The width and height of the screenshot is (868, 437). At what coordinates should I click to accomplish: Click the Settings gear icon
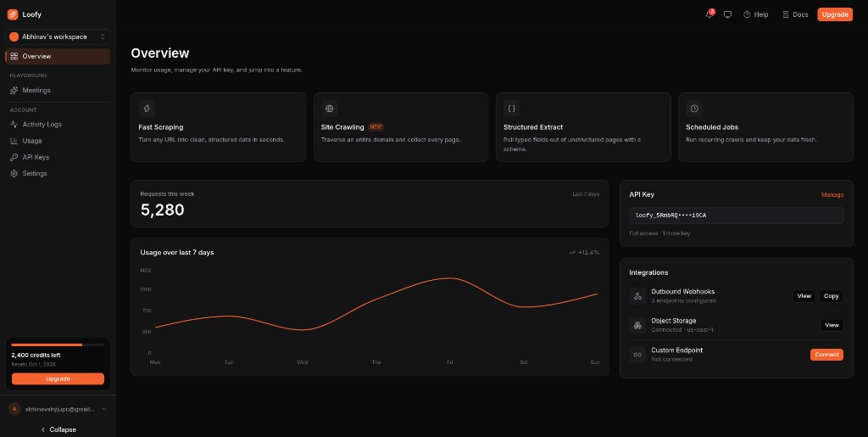tap(14, 173)
